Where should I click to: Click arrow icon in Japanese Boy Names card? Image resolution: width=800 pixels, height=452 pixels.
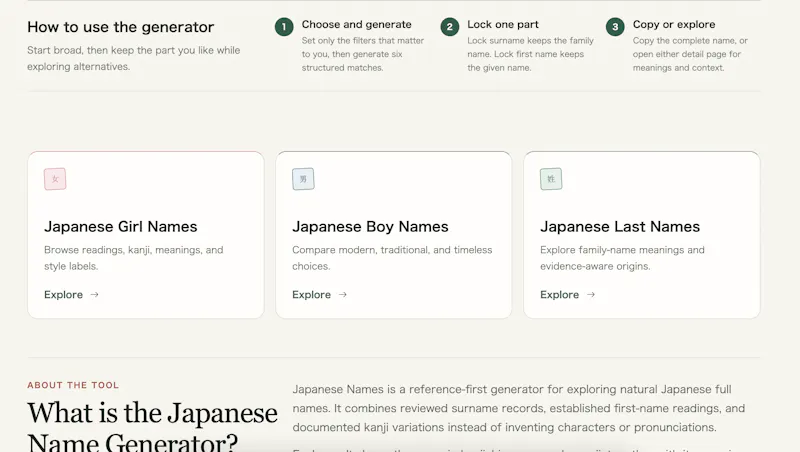tap(342, 294)
